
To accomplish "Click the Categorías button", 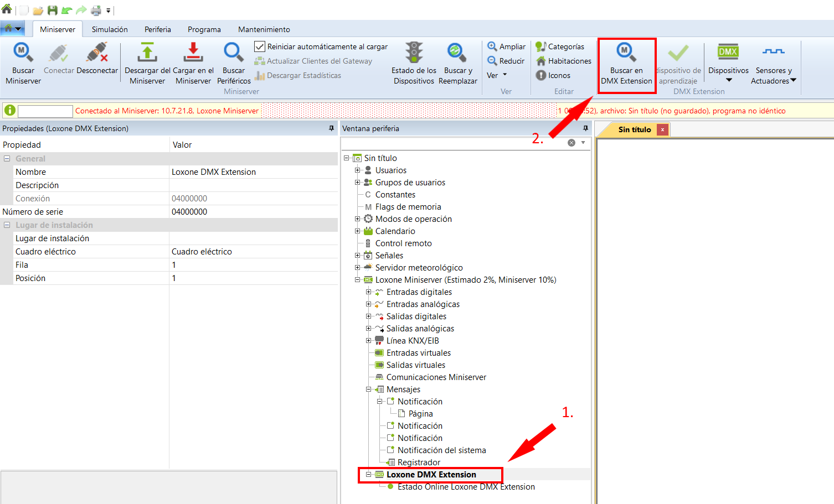I will pyautogui.click(x=560, y=46).
